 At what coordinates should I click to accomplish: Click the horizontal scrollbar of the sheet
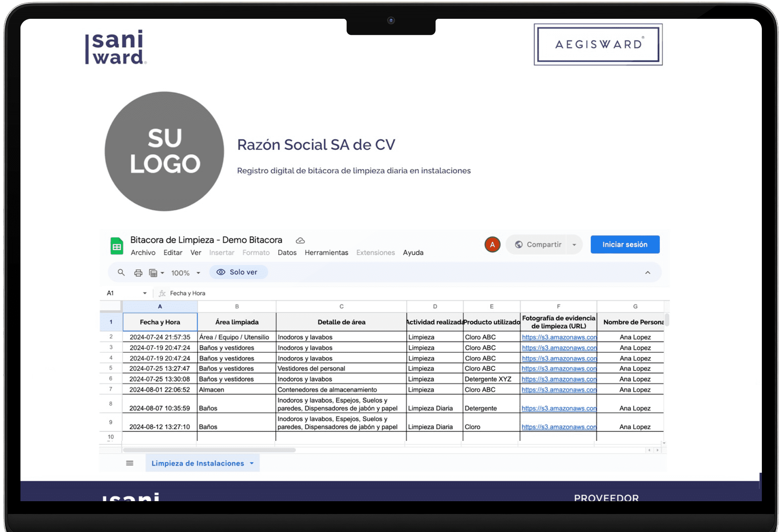coord(209,450)
